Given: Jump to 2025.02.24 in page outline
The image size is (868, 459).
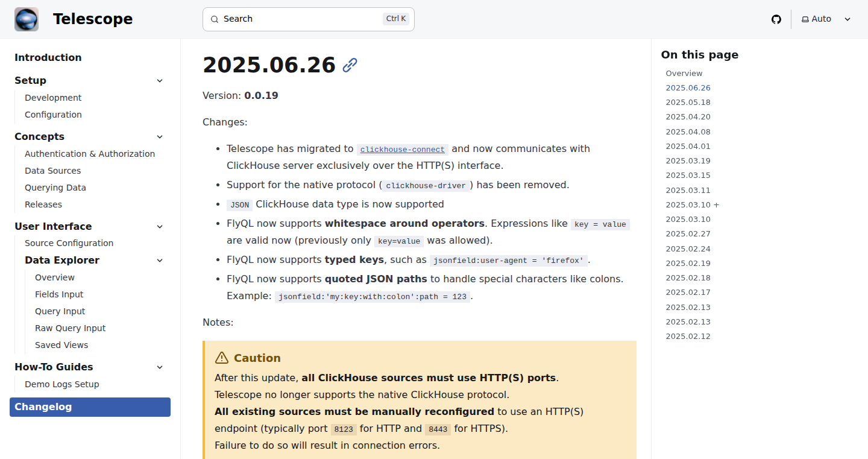Looking at the screenshot, I should (x=688, y=249).
